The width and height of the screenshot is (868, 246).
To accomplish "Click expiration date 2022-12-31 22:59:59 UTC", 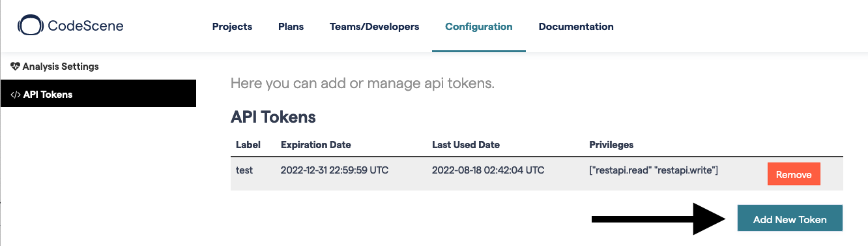I will pos(335,171).
